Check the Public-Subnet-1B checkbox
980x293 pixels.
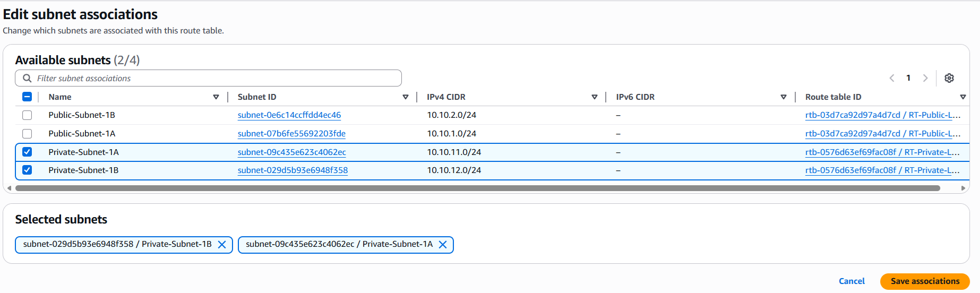(27, 115)
